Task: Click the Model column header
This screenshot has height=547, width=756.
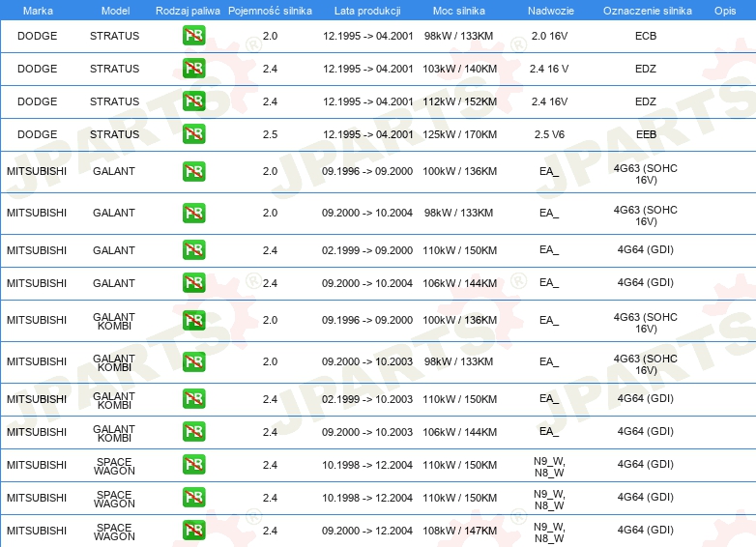Action: [x=114, y=10]
